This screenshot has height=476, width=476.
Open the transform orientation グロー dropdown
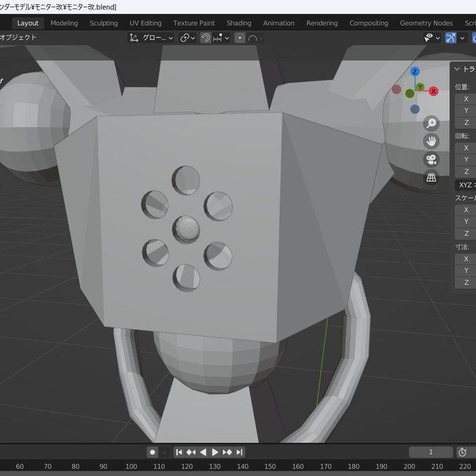tap(151, 38)
